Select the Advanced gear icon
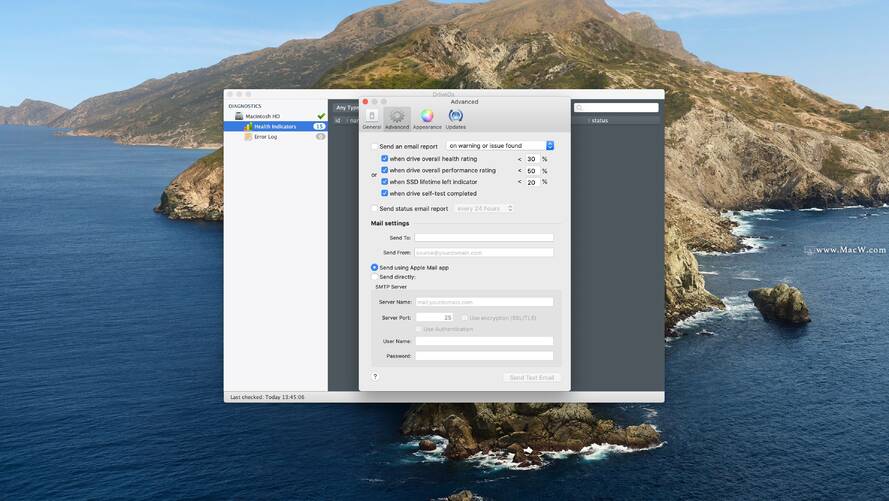This screenshot has height=501, width=889. click(397, 117)
